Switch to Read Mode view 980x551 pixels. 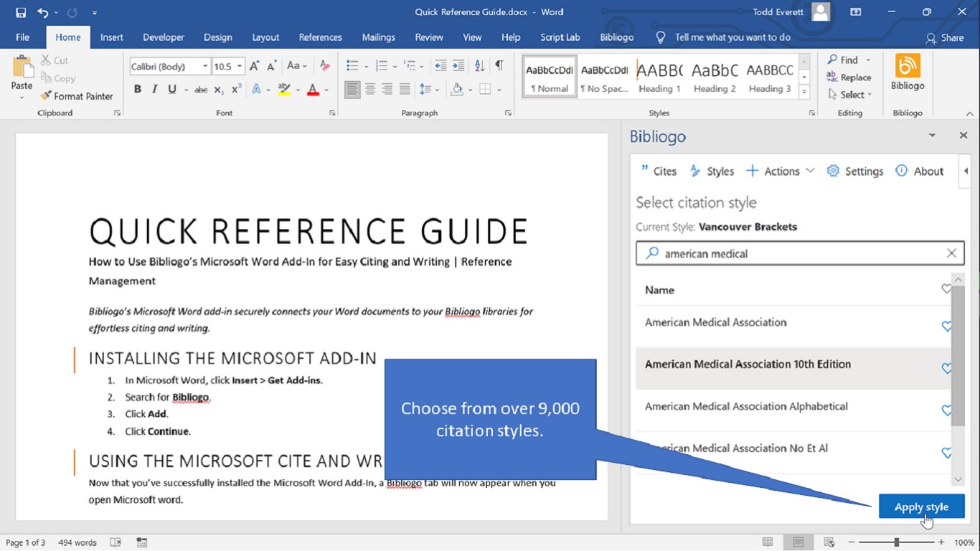768,542
